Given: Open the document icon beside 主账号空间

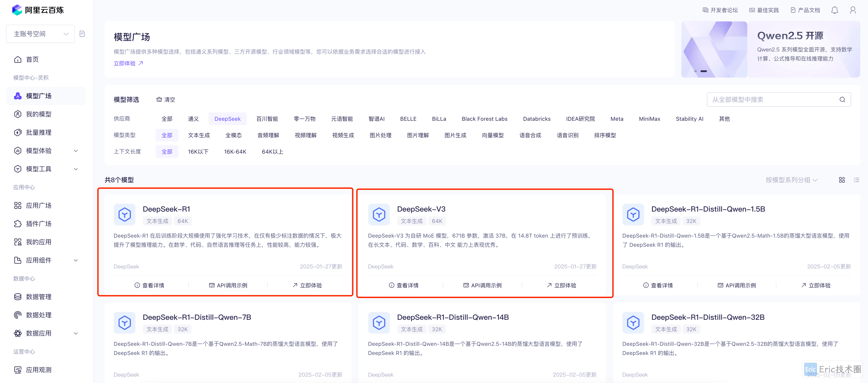Looking at the screenshot, I should 82,34.
